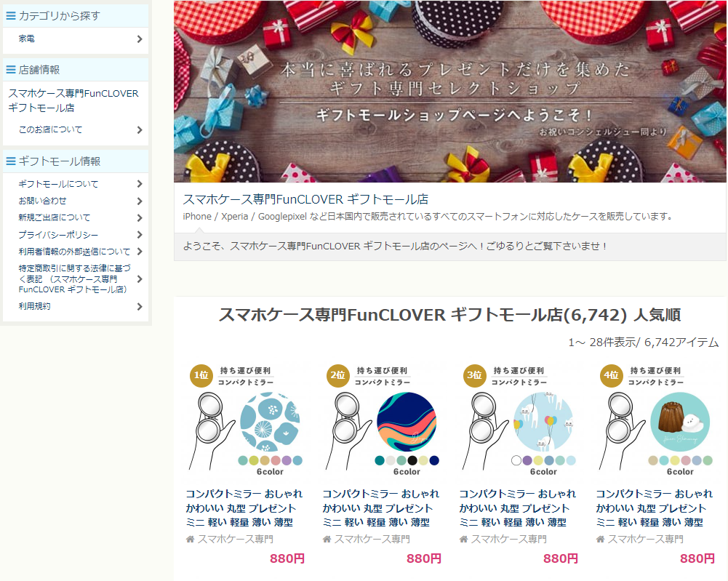
Task: Click the 3位 gold rank badge
Action: click(474, 375)
